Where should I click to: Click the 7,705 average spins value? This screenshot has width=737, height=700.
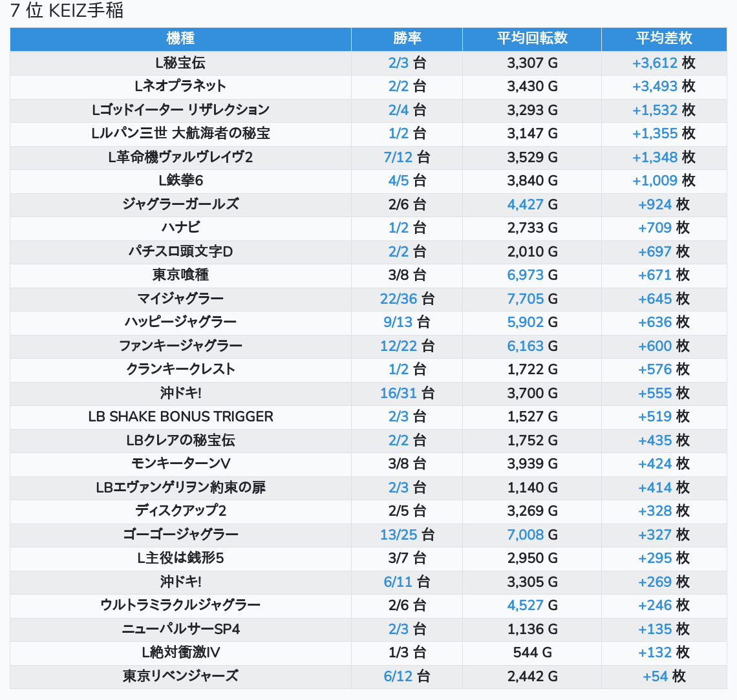click(525, 299)
